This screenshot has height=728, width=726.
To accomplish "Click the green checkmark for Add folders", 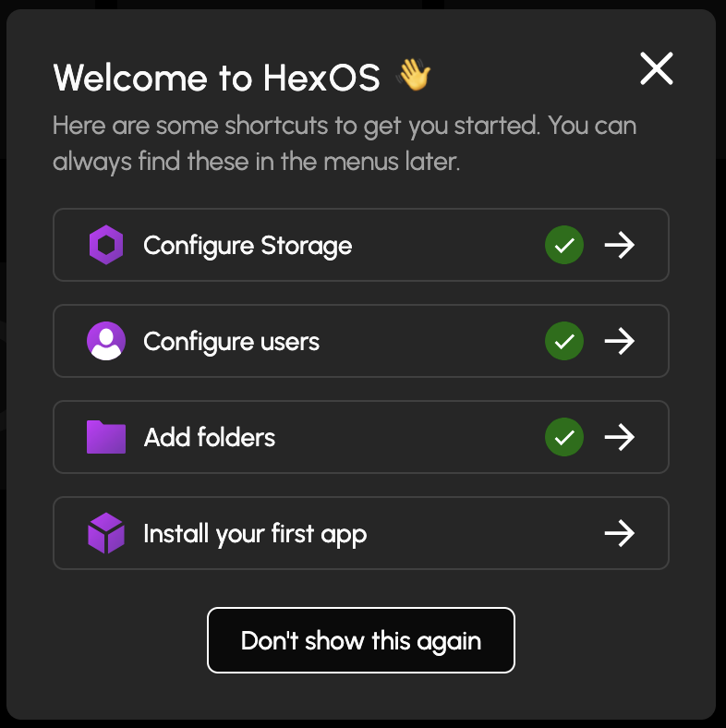I will [564, 437].
